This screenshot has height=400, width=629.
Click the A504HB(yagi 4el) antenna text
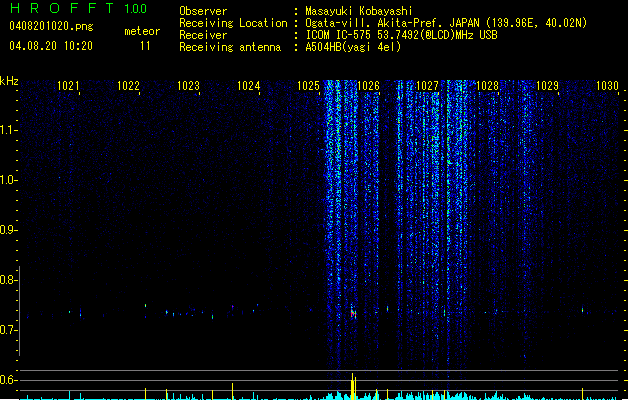[x=353, y=47]
